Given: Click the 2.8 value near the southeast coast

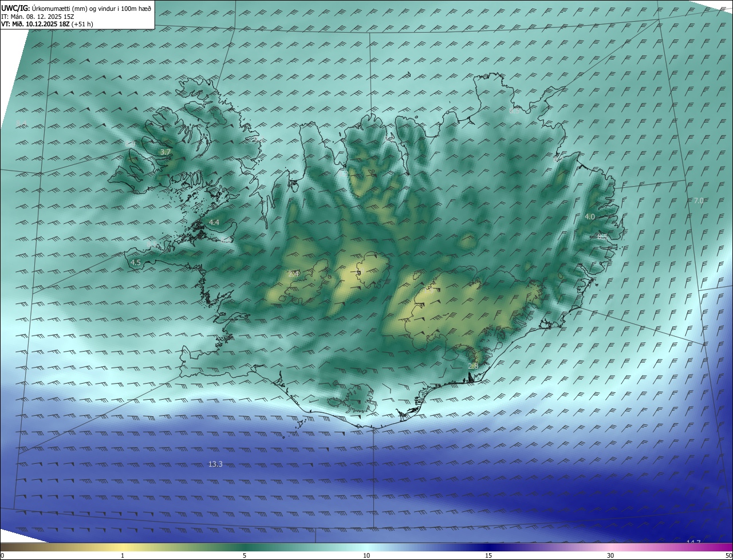Looking at the screenshot, I should [473, 366].
